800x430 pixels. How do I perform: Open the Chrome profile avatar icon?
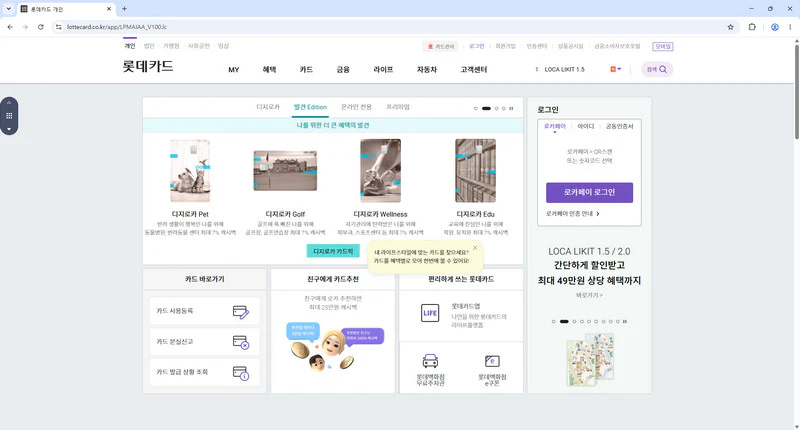pyautogui.click(x=774, y=27)
